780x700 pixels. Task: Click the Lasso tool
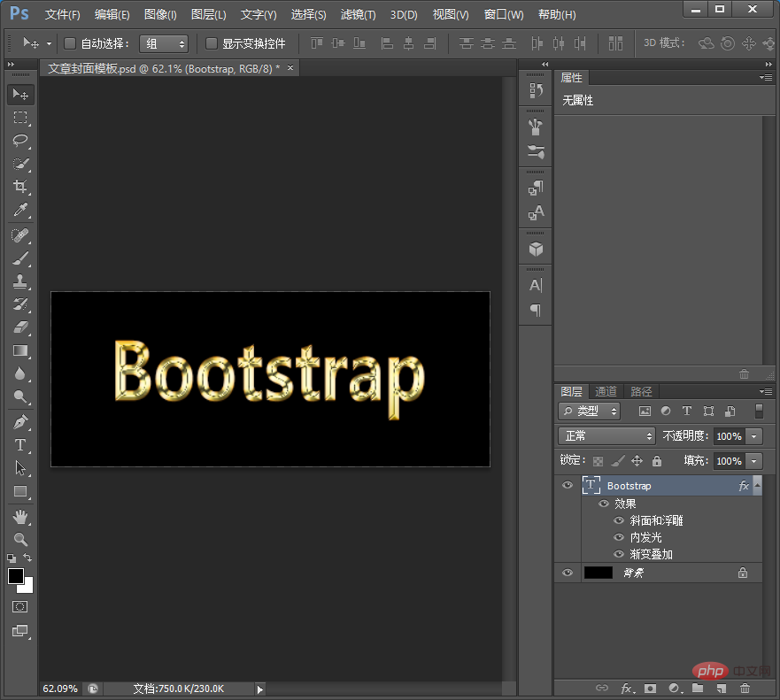coord(20,141)
